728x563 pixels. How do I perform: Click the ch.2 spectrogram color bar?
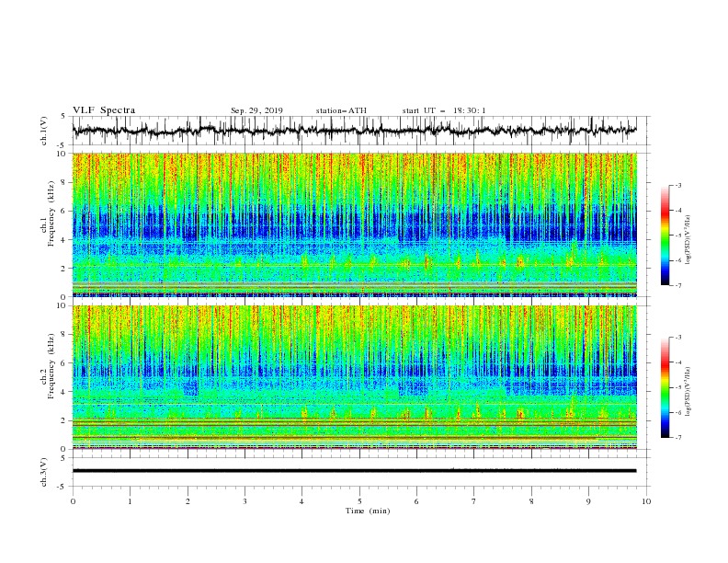coord(665,387)
